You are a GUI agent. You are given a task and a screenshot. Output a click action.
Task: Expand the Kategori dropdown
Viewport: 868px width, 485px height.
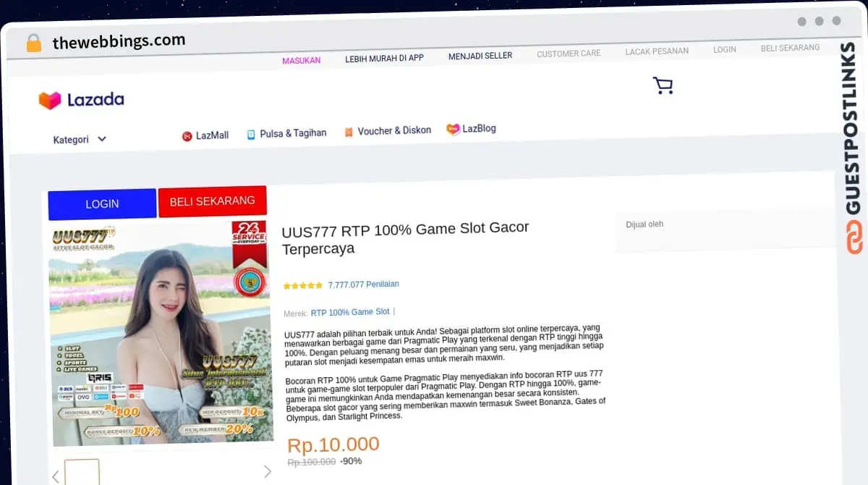point(80,140)
